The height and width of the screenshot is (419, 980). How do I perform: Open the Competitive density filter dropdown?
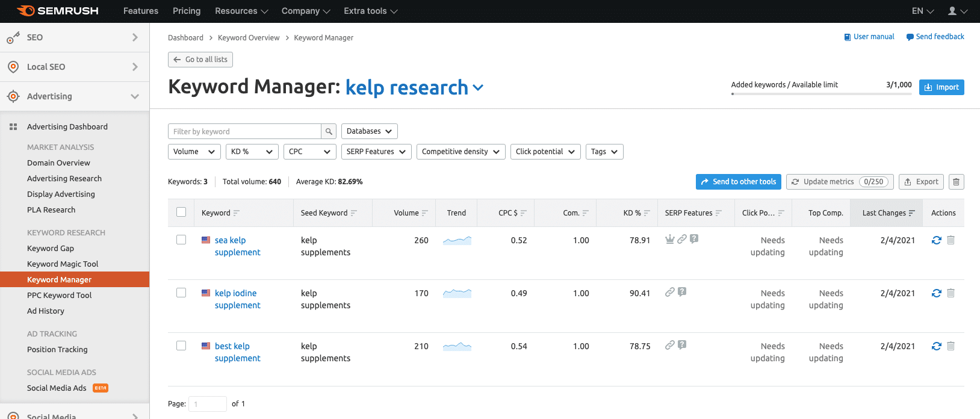462,152
